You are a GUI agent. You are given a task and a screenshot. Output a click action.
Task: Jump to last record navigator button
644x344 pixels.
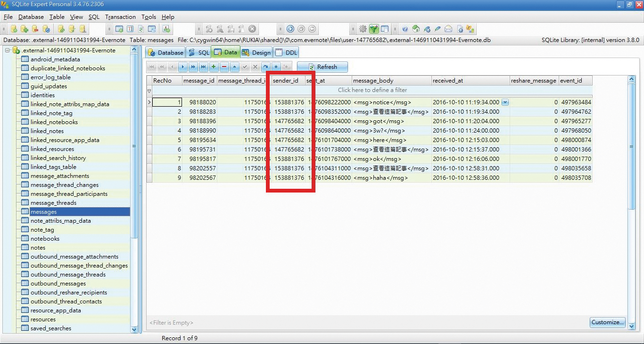204,67
